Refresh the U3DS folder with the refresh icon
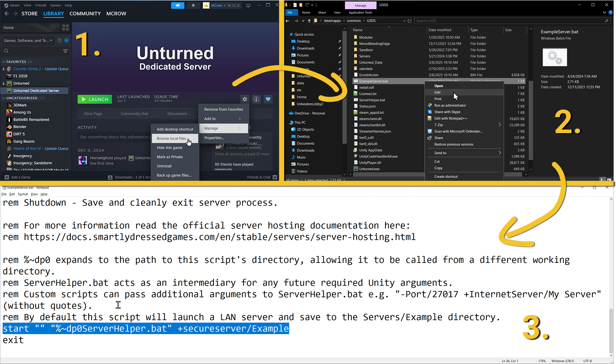The width and height of the screenshot is (616, 364). pos(409,20)
